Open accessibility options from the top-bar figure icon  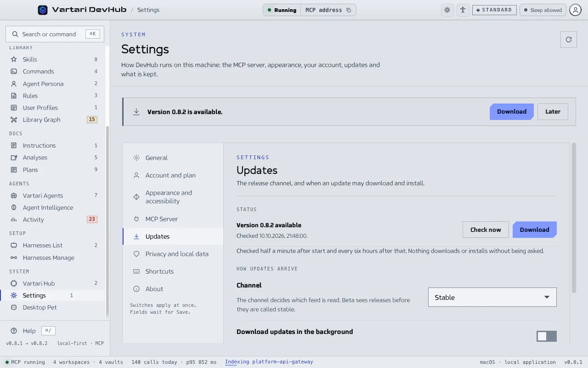point(463,10)
